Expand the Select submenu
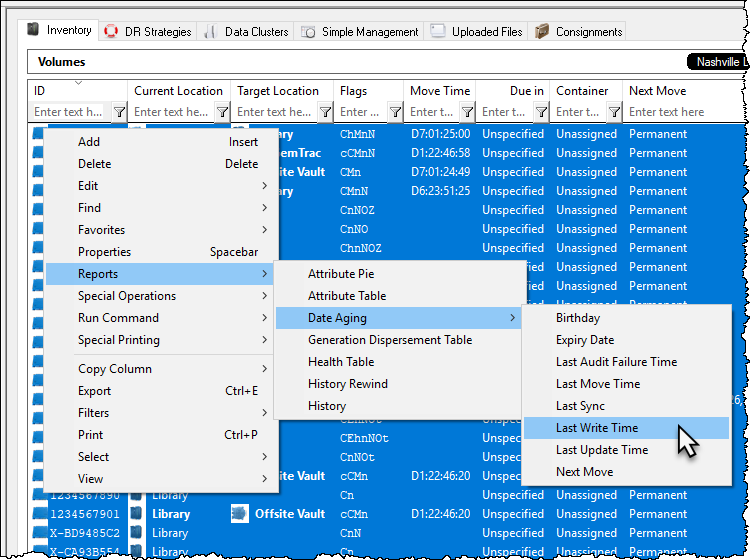 click(x=161, y=457)
